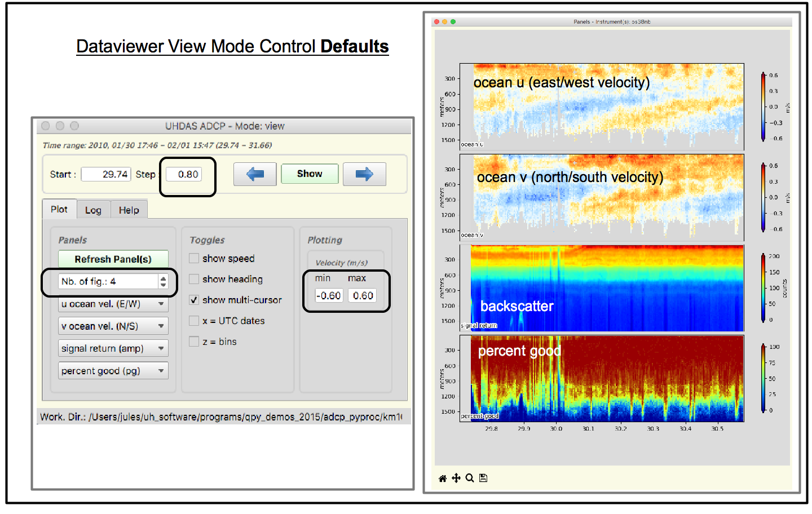Open the u ocean vel. (E/W) dropdown

click(x=113, y=304)
